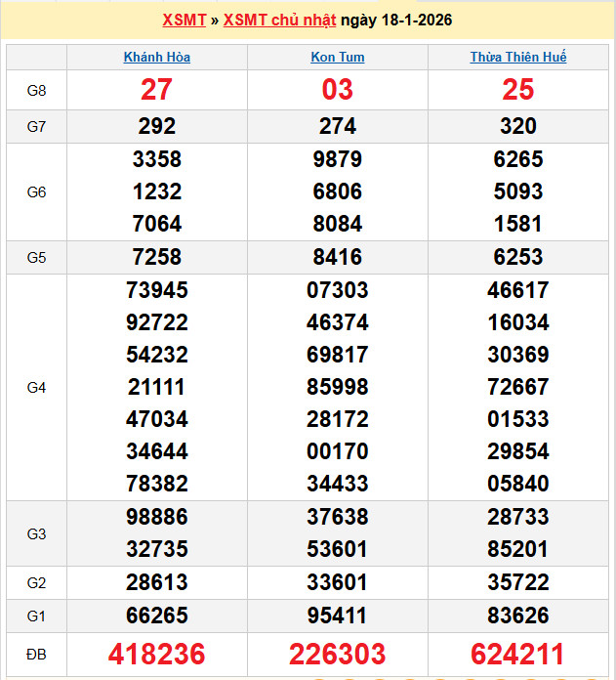616x680 pixels.
Task: Open the Kon Tum province link
Action: pyautogui.click(x=337, y=57)
